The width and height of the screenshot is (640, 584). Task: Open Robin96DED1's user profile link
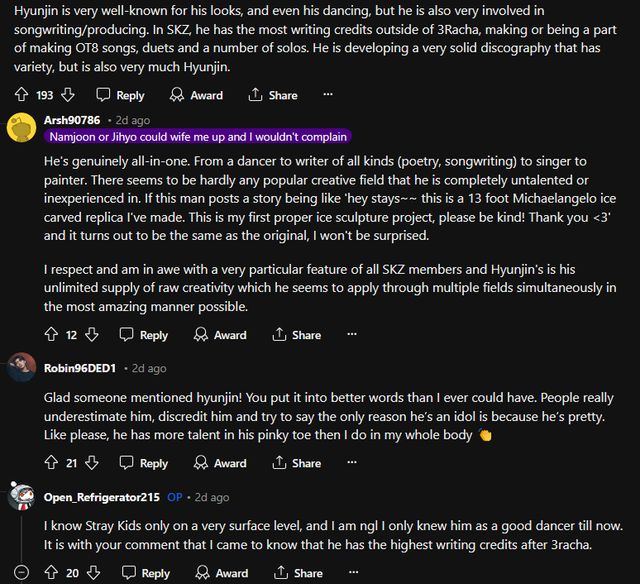(x=80, y=368)
